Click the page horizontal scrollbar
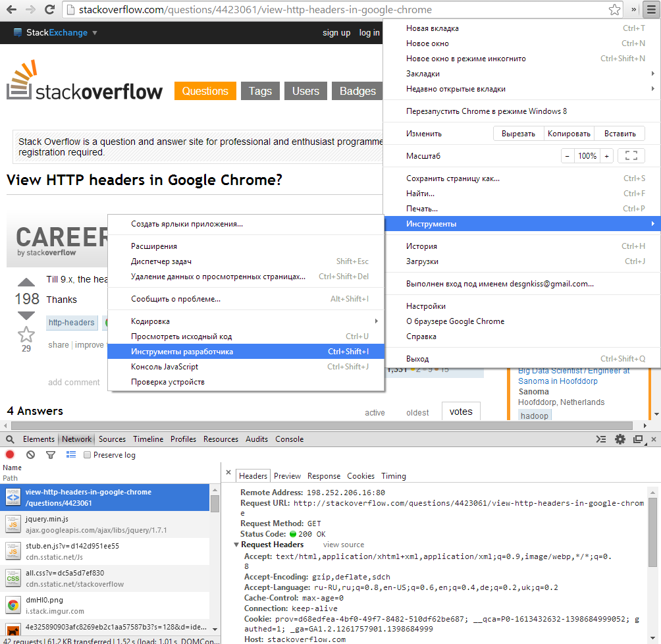Image resolution: width=661 pixels, height=644 pixels. click(322, 425)
